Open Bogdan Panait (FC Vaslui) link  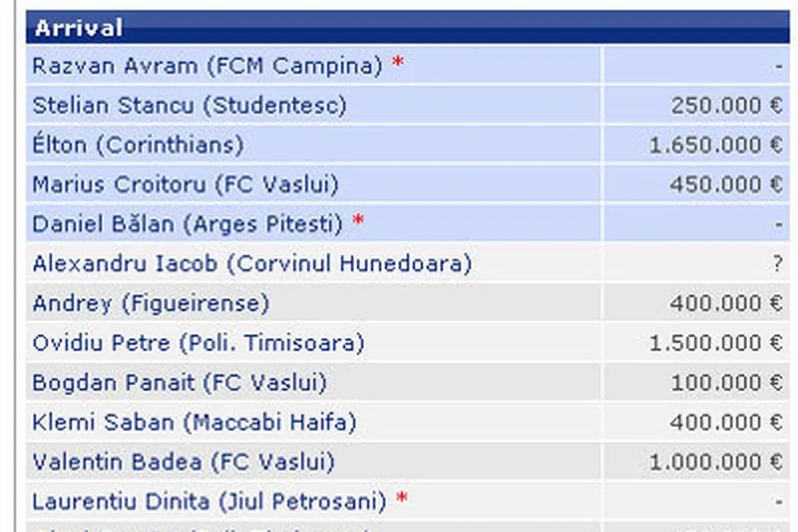(179, 383)
